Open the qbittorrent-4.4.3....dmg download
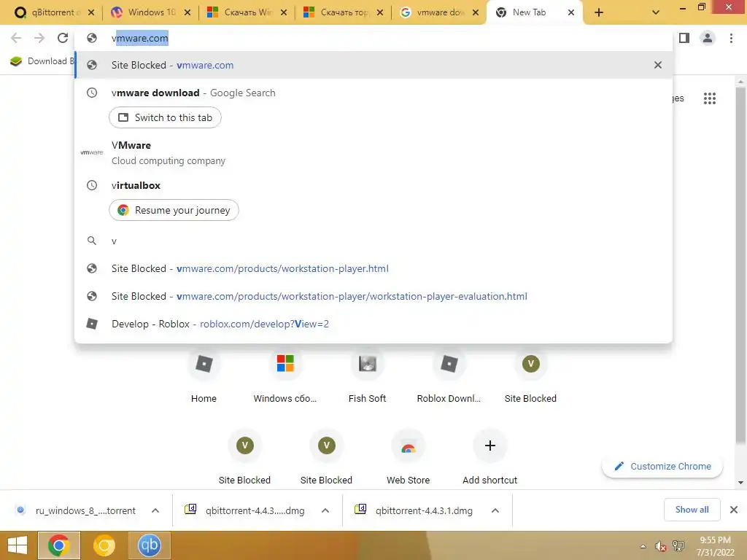 click(x=245, y=510)
